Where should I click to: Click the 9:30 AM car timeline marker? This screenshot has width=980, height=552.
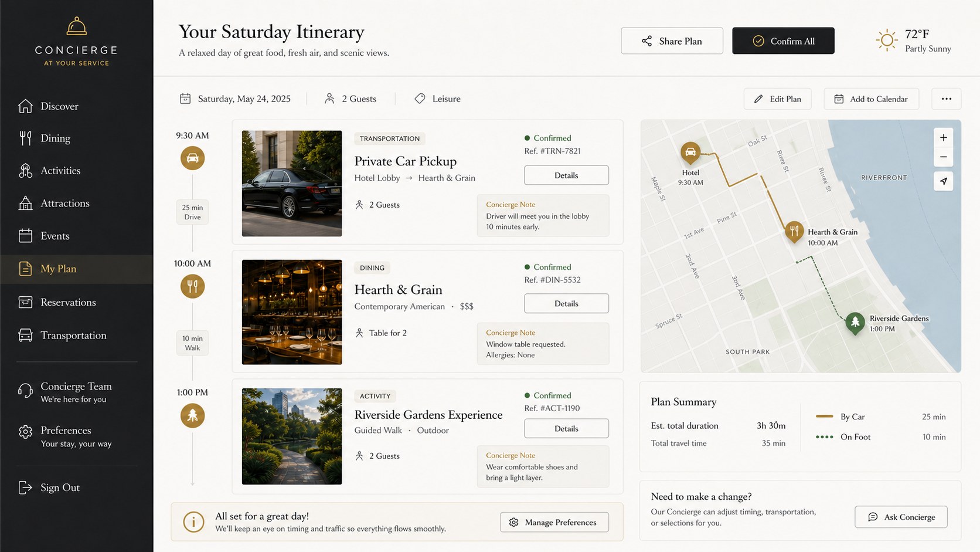pos(192,158)
